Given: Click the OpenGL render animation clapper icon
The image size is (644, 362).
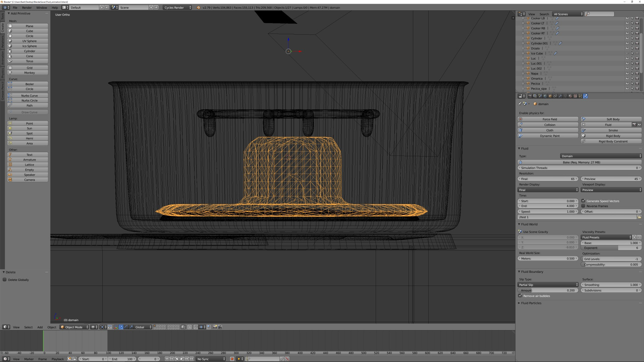Looking at the screenshot, I should point(220,327).
